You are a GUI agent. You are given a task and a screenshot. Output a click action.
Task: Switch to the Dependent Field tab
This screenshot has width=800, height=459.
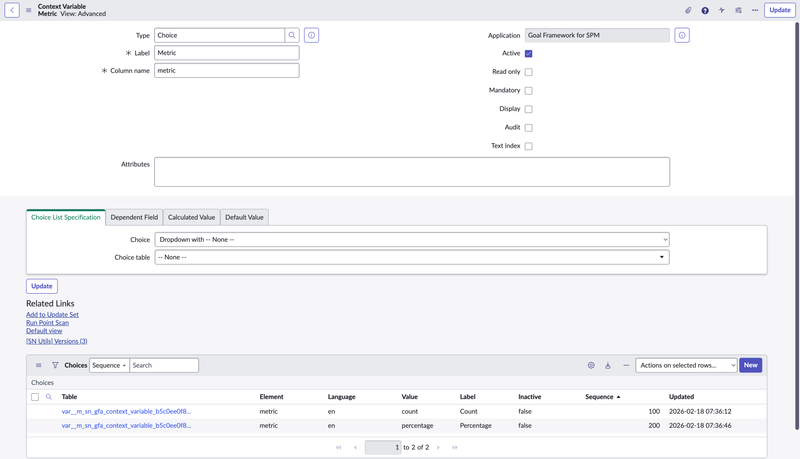click(134, 217)
